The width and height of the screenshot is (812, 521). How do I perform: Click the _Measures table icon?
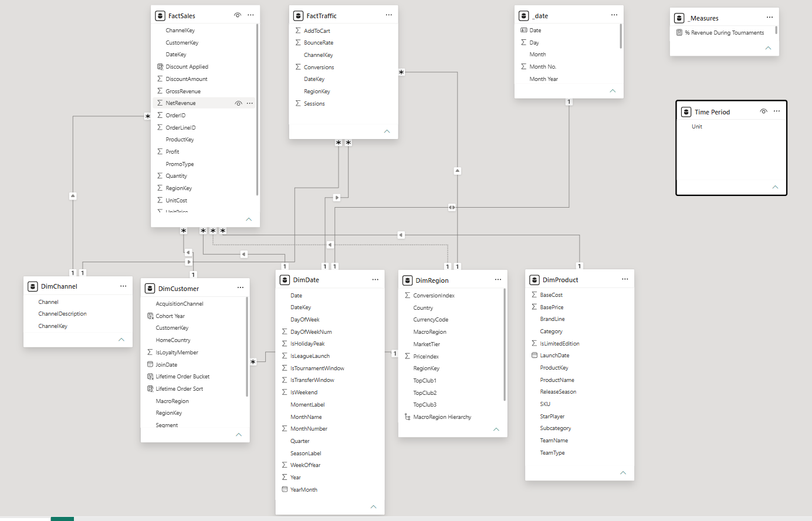tap(679, 18)
